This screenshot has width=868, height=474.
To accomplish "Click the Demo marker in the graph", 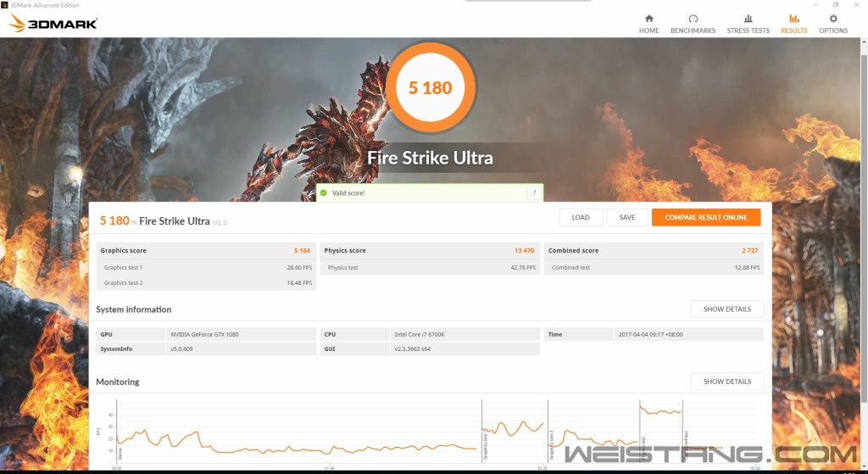I will coord(120,454).
